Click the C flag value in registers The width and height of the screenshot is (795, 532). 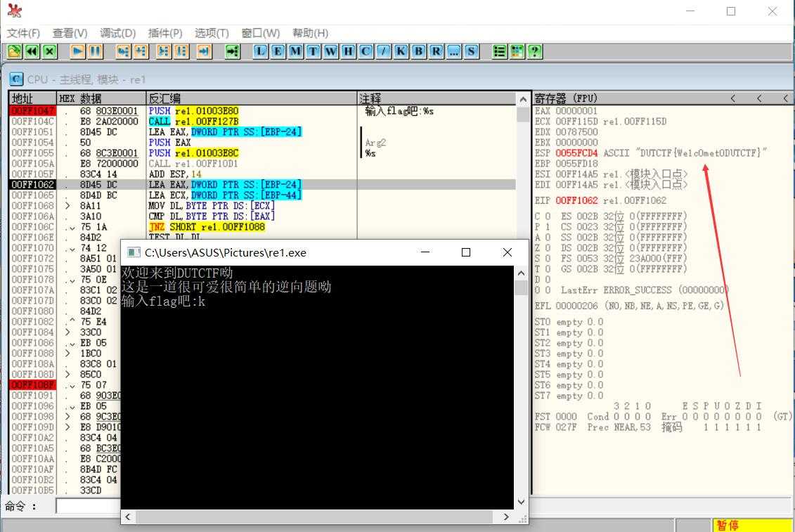click(548, 216)
